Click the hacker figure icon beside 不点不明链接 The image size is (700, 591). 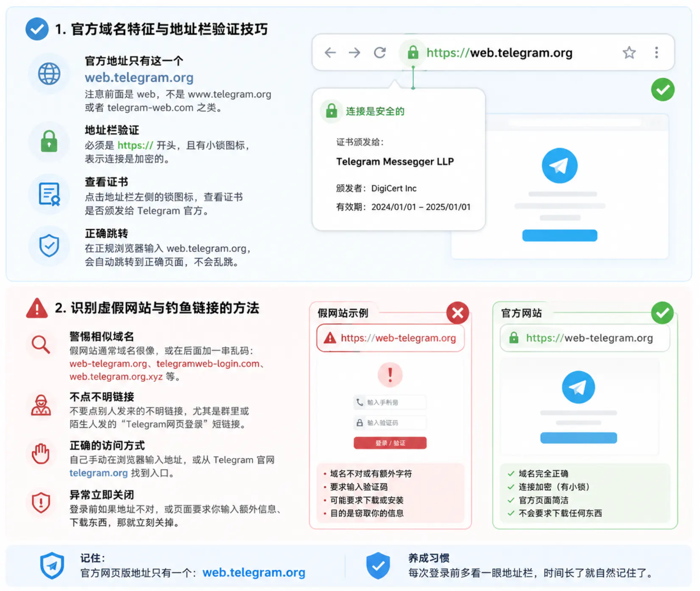click(41, 405)
